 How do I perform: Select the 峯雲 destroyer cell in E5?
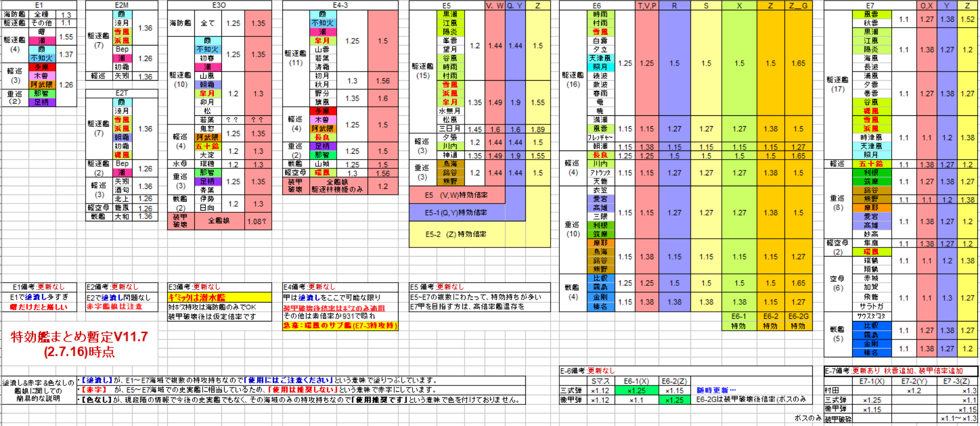click(450, 41)
